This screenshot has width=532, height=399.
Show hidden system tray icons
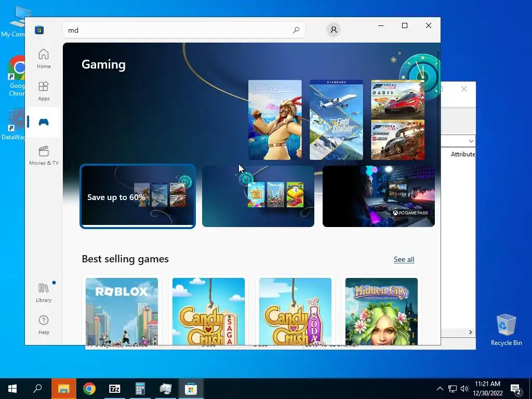440,389
